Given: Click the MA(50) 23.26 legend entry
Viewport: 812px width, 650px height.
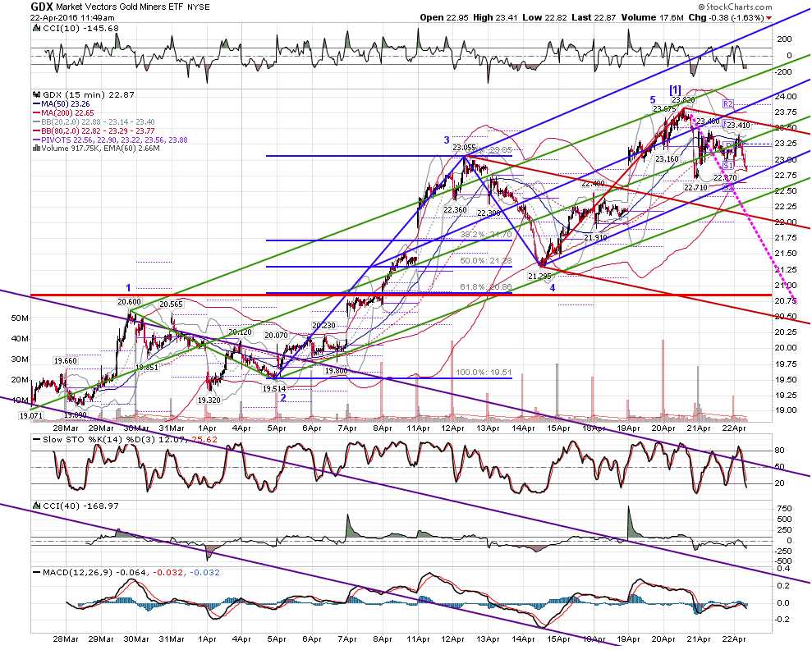Looking at the screenshot, I should point(61,104).
